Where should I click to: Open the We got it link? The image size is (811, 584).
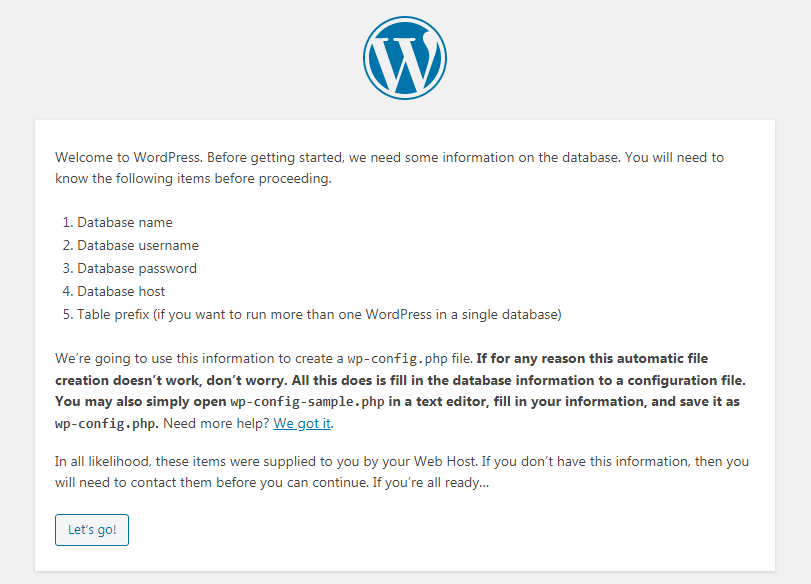coord(302,423)
